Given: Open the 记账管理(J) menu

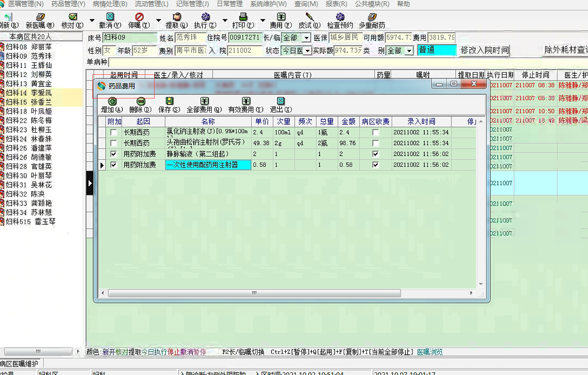Looking at the screenshot, I should point(192,4).
